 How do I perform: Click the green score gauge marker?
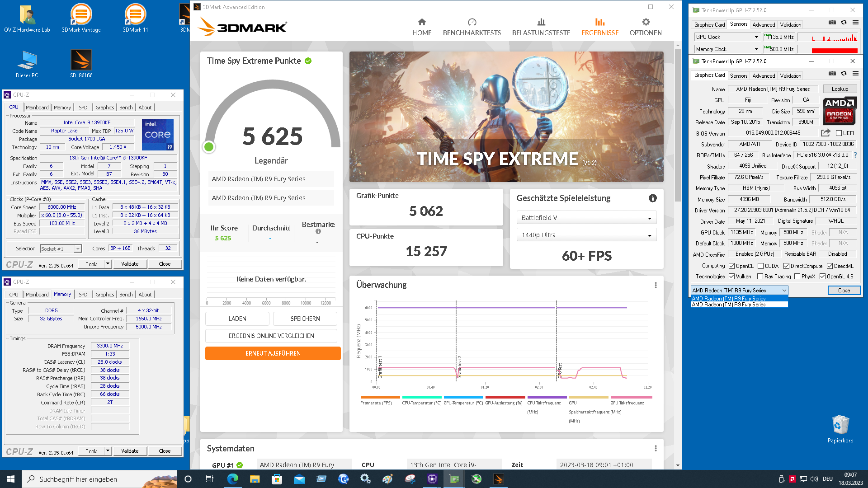click(x=209, y=147)
